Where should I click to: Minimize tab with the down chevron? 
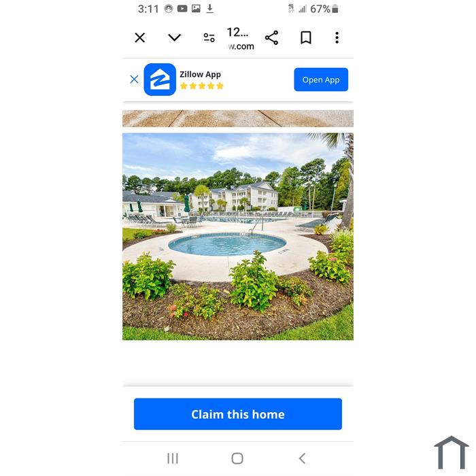click(175, 37)
